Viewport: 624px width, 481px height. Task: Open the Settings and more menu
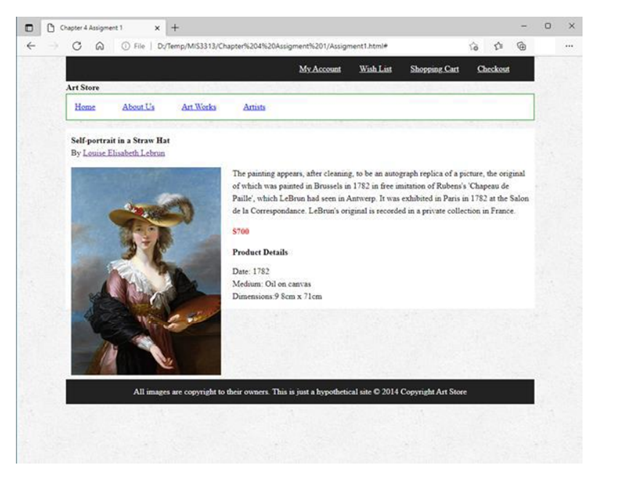pos(569,46)
